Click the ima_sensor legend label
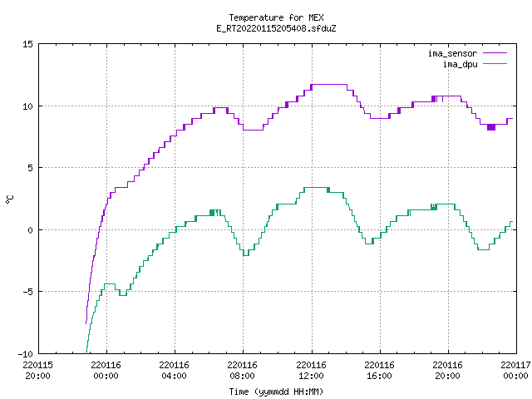Screen dimensions: 532x399 [452, 53]
